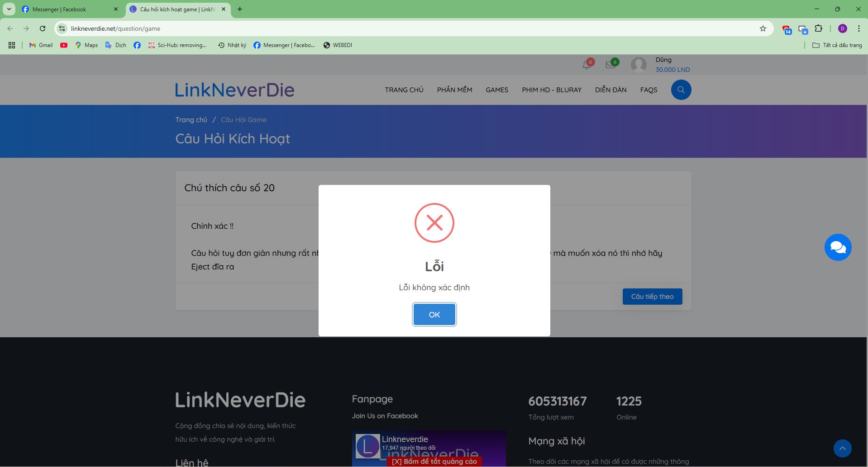Image resolution: width=868 pixels, height=467 pixels.
Task: Click the blue search magnifier icon
Action: click(x=681, y=90)
